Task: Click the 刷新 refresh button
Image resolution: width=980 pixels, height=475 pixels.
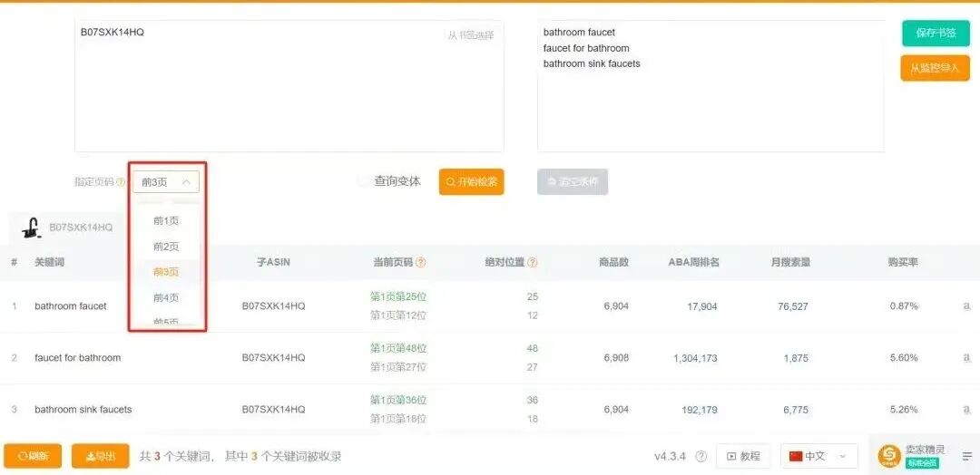Action: coord(34,456)
